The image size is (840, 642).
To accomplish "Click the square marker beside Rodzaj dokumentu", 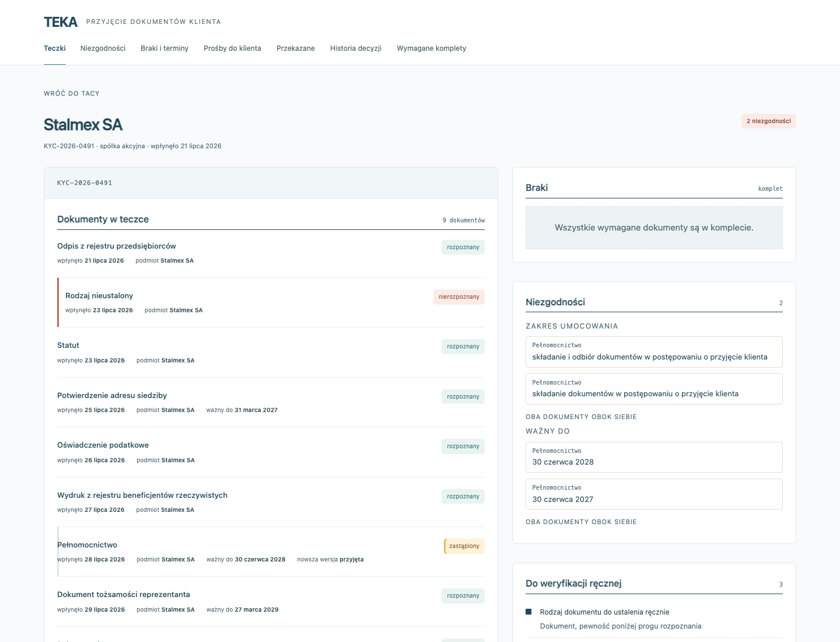I will pos(528,612).
